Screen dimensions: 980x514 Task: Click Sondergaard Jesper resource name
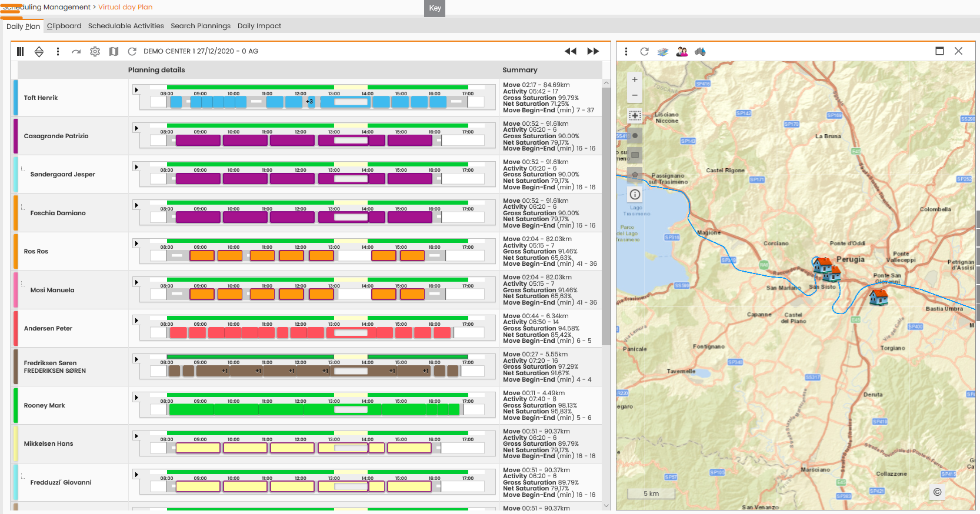(62, 174)
